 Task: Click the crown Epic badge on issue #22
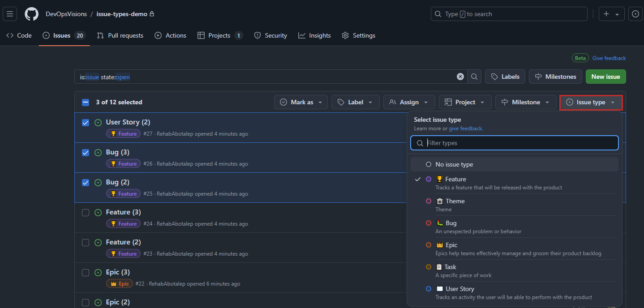pos(120,284)
